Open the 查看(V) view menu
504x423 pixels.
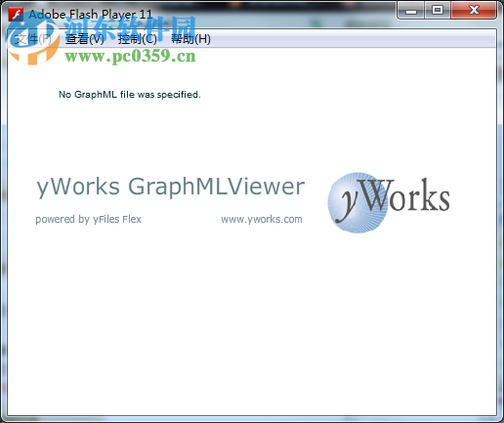point(84,39)
